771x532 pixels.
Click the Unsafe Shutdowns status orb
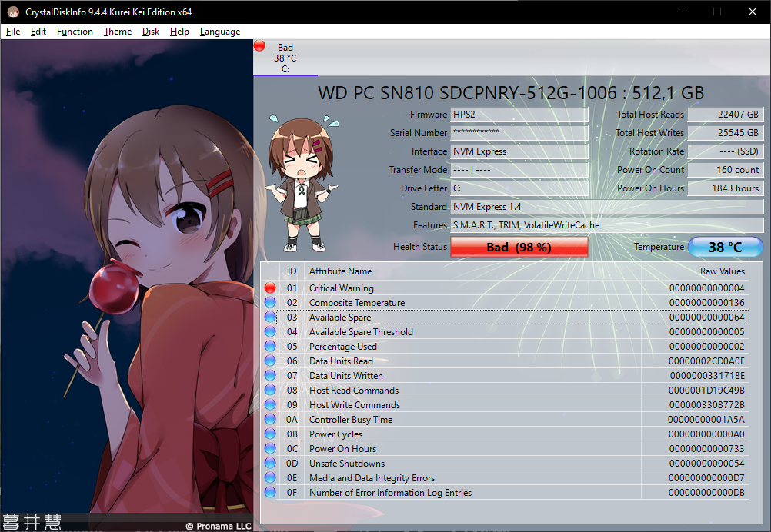[270, 463]
